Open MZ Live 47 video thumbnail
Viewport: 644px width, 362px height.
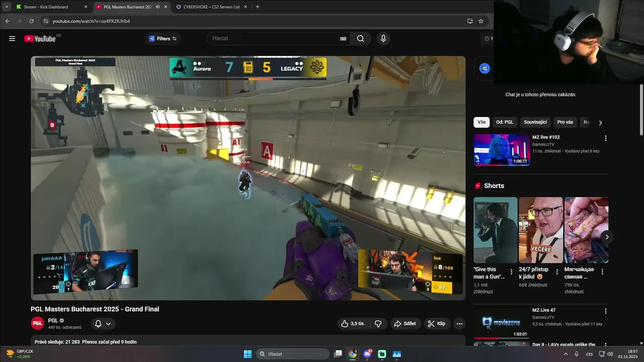tap(502, 323)
